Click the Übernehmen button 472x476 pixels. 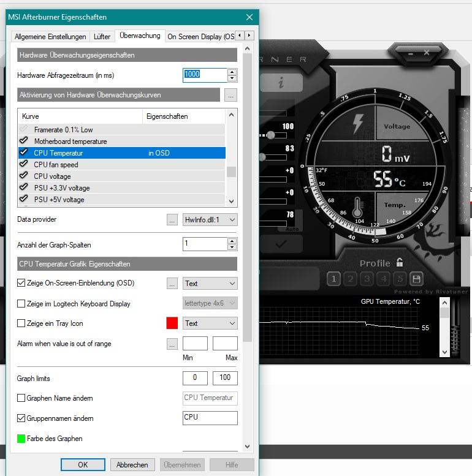pyautogui.click(x=182, y=465)
